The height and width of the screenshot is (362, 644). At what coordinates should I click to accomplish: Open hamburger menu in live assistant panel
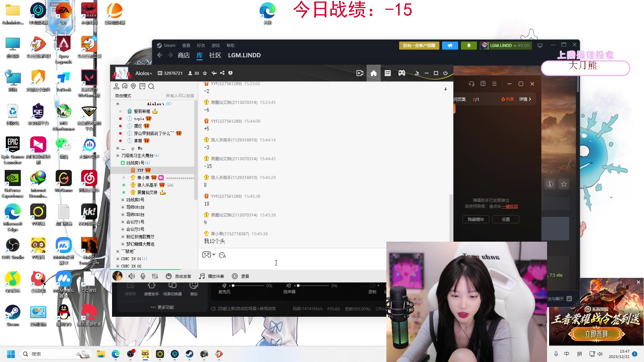494,84
